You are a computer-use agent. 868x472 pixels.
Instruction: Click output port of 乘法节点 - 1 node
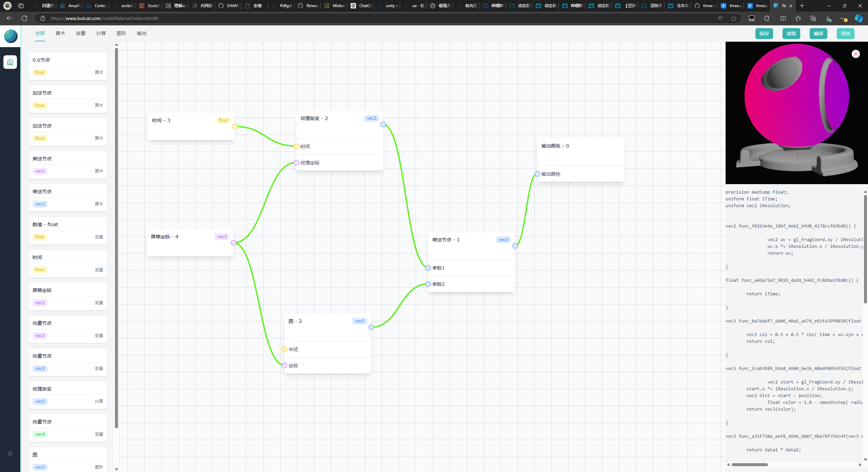[x=515, y=246]
